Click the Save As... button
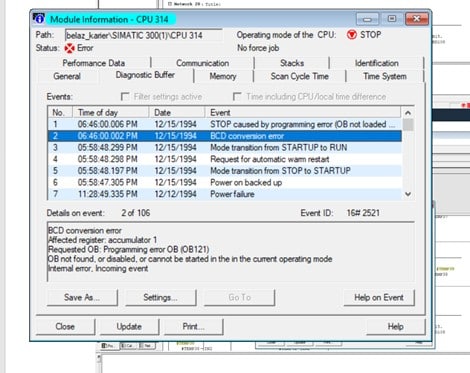Screen dimensions: 470x373 coord(82,297)
